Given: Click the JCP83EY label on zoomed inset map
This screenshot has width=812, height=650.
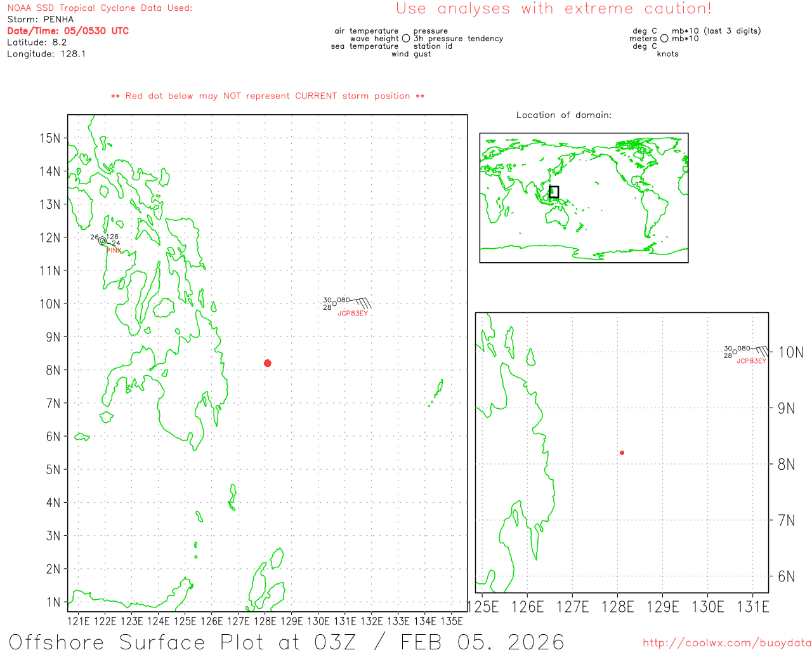Looking at the screenshot, I should [x=751, y=361].
